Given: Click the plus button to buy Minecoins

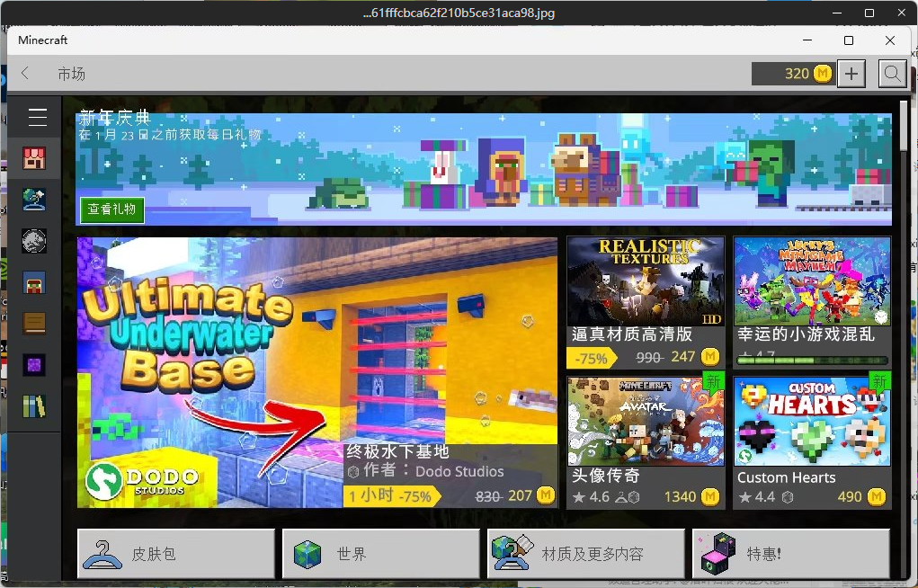Looking at the screenshot, I should click(x=851, y=74).
